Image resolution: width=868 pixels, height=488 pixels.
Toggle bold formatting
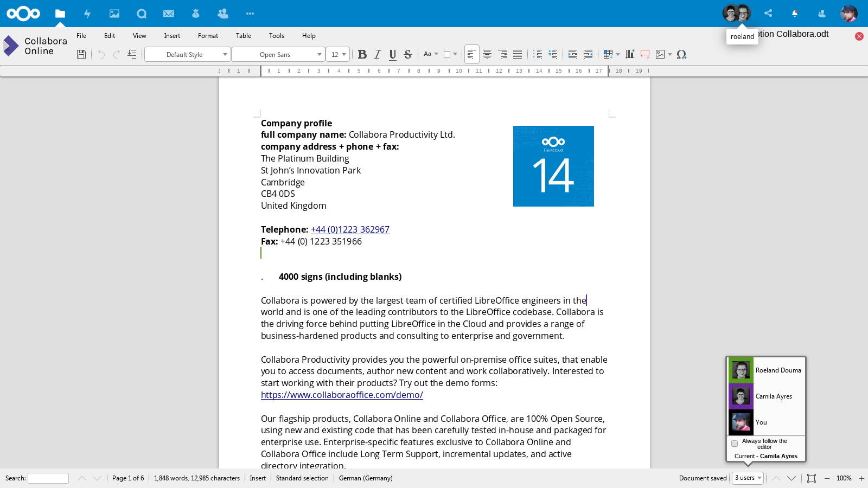point(362,54)
